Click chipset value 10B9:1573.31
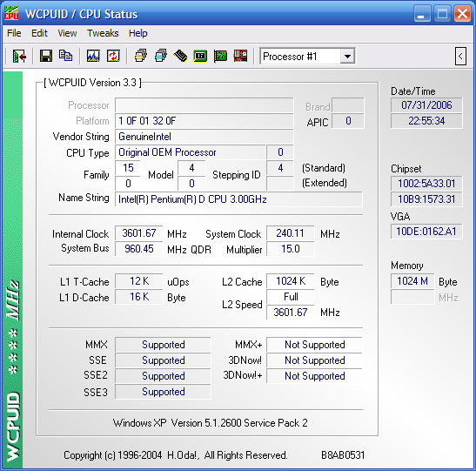Screen dimensions: 476x471 (x=426, y=199)
